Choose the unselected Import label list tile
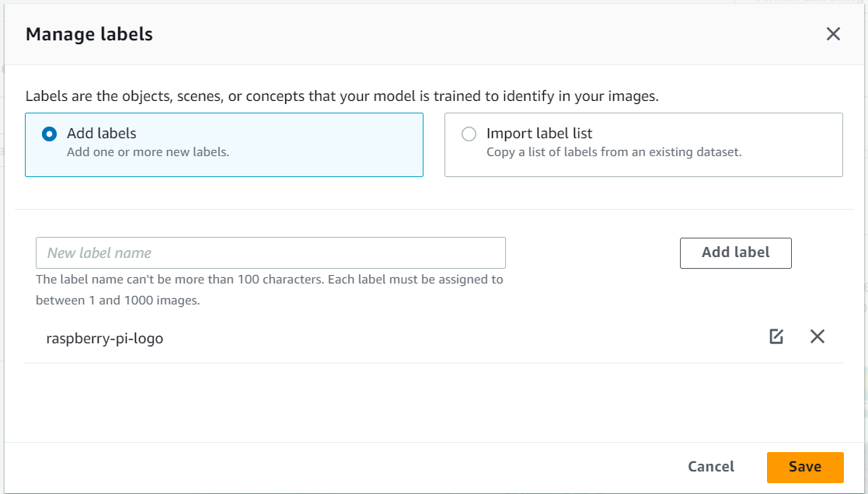This screenshot has width=868, height=494. coord(643,145)
